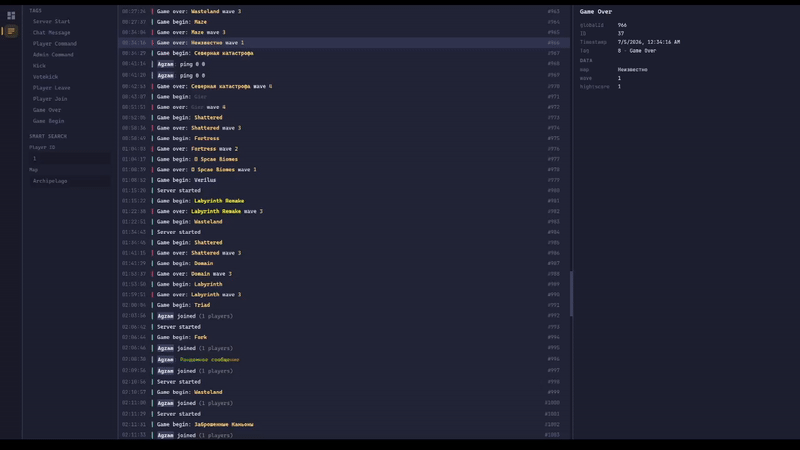
Task: Select log row 'Game begin: Domain'
Action: pyautogui.click(x=344, y=263)
